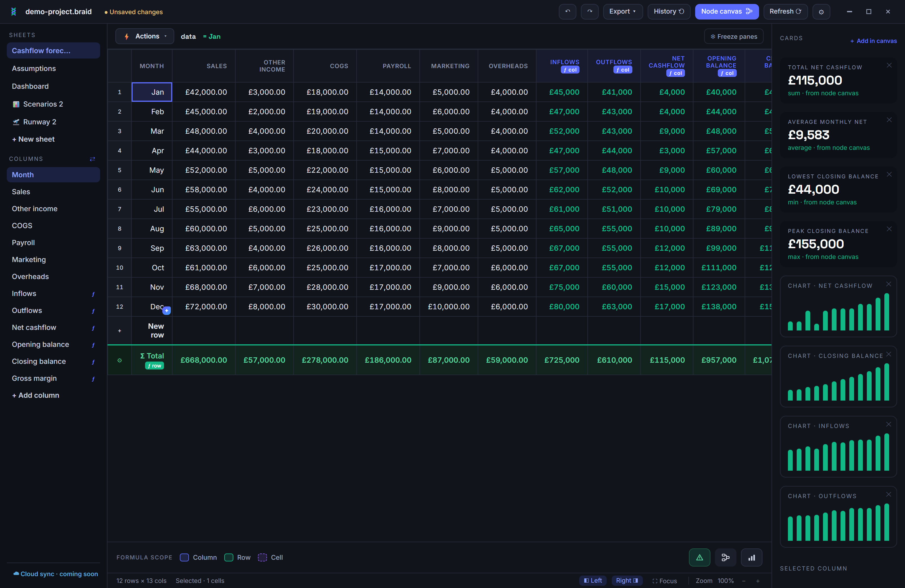
Task: Toggle Freeze panes
Action: [x=734, y=36]
